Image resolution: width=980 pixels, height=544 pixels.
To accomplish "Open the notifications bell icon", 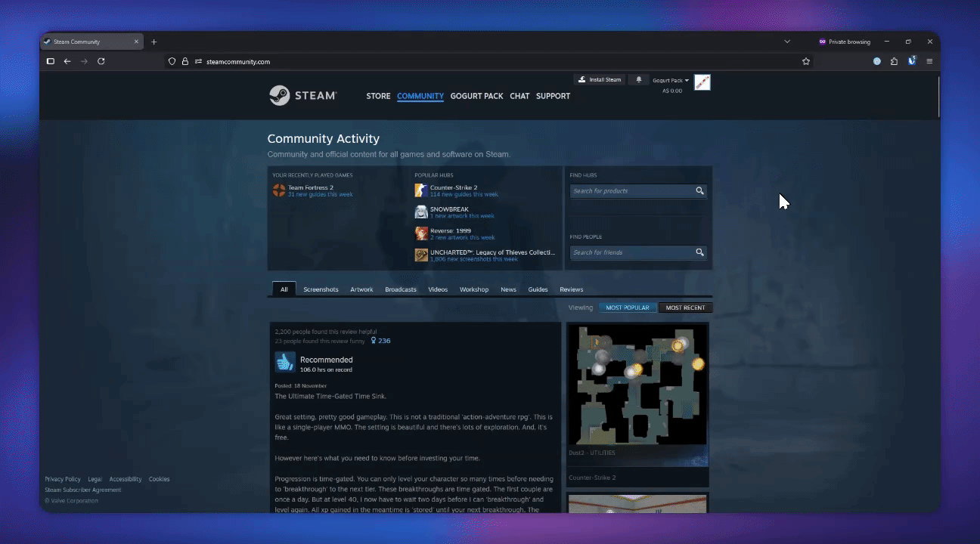I will click(x=639, y=79).
